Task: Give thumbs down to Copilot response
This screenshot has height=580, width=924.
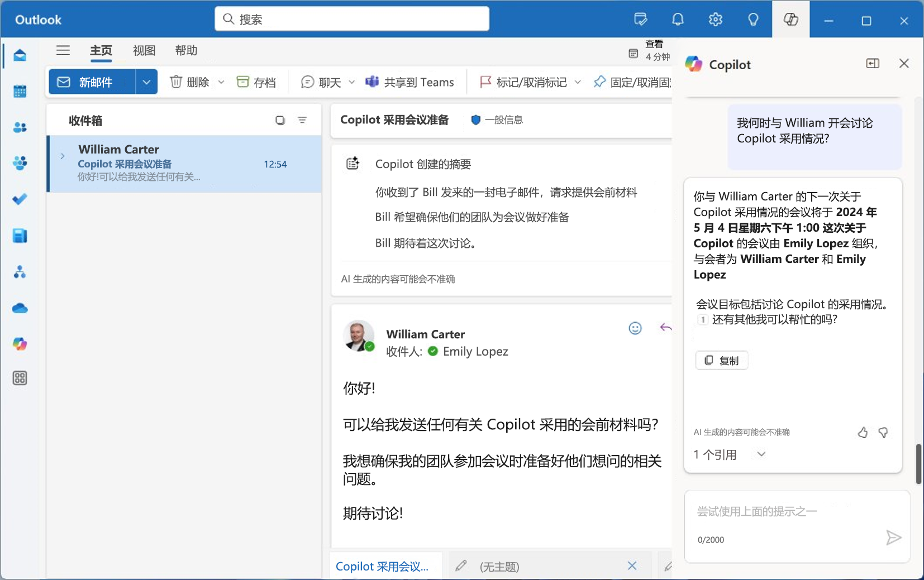Action: click(x=883, y=433)
